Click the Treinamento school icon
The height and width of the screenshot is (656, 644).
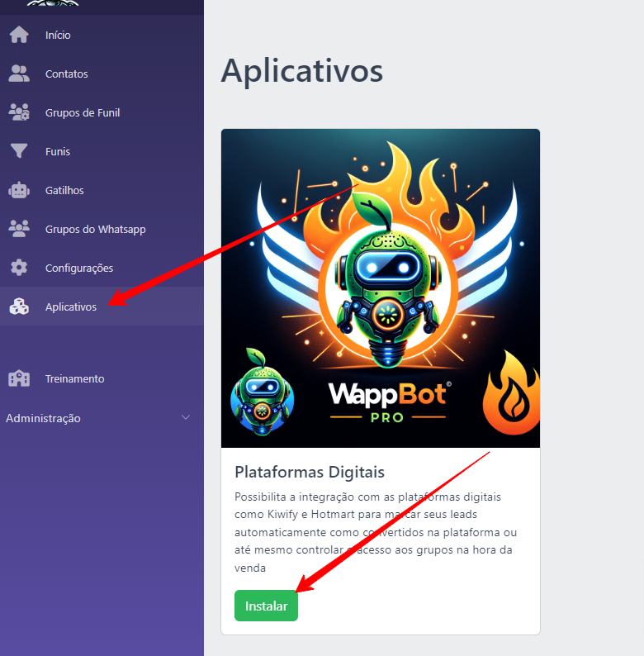click(19, 378)
